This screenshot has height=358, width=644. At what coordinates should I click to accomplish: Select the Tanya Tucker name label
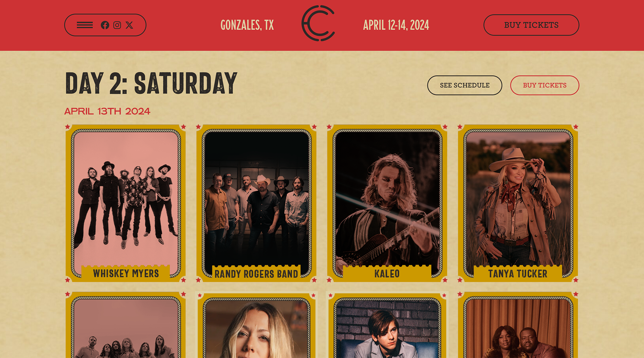[518, 274]
